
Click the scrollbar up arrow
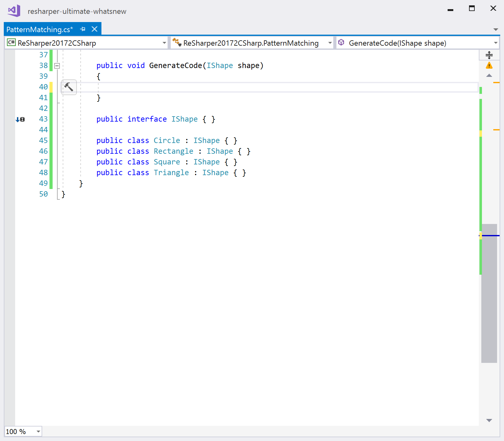click(489, 76)
